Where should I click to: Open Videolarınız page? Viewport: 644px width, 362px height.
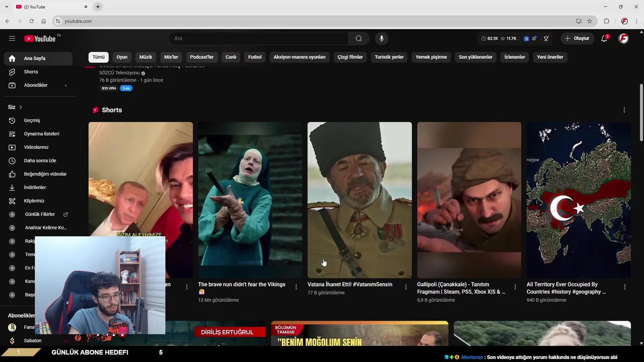(x=38, y=147)
